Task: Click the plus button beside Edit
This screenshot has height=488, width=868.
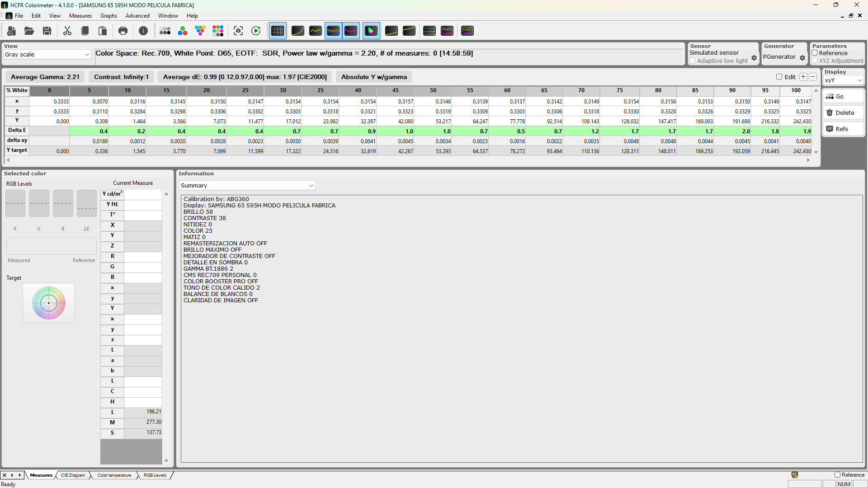Action: pyautogui.click(x=803, y=77)
